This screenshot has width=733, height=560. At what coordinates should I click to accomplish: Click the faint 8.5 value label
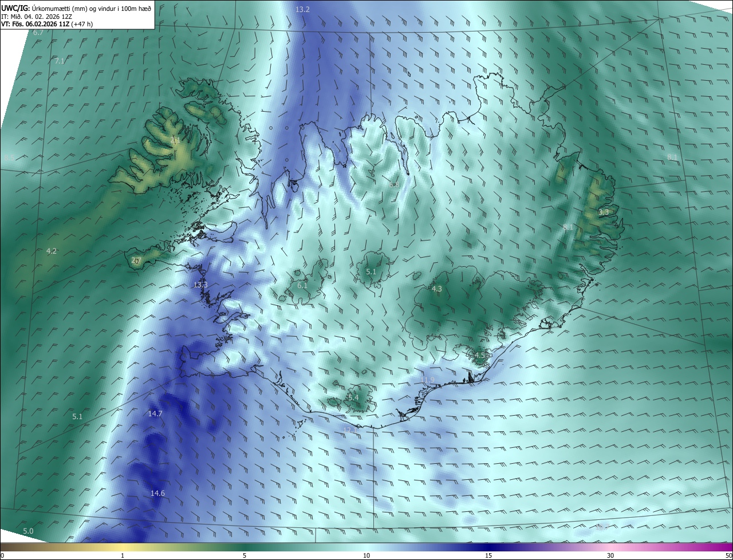pos(9,157)
